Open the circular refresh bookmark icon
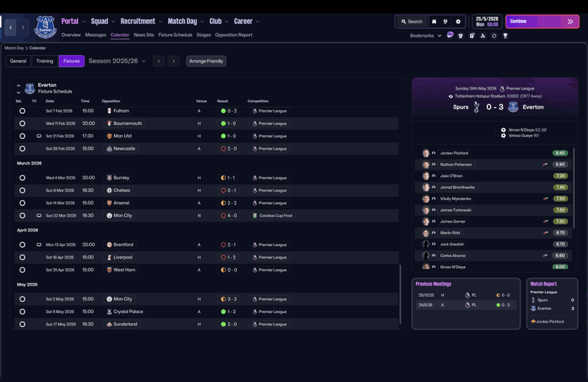The width and height of the screenshot is (588, 382). click(x=494, y=35)
